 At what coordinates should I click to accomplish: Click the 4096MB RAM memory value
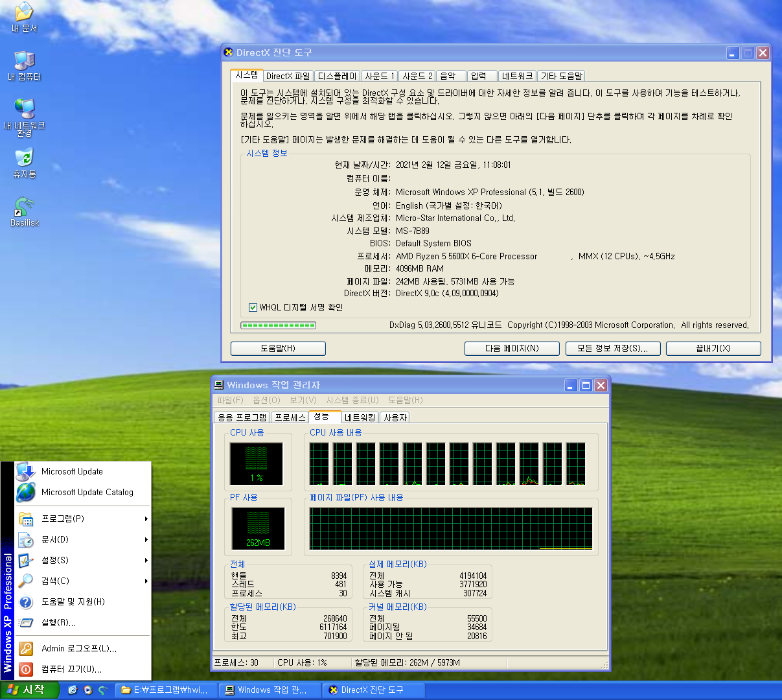point(420,268)
